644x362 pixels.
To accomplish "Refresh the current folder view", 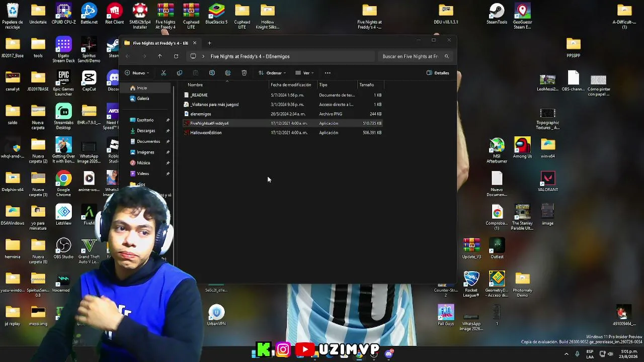I will tap(176, 56).
